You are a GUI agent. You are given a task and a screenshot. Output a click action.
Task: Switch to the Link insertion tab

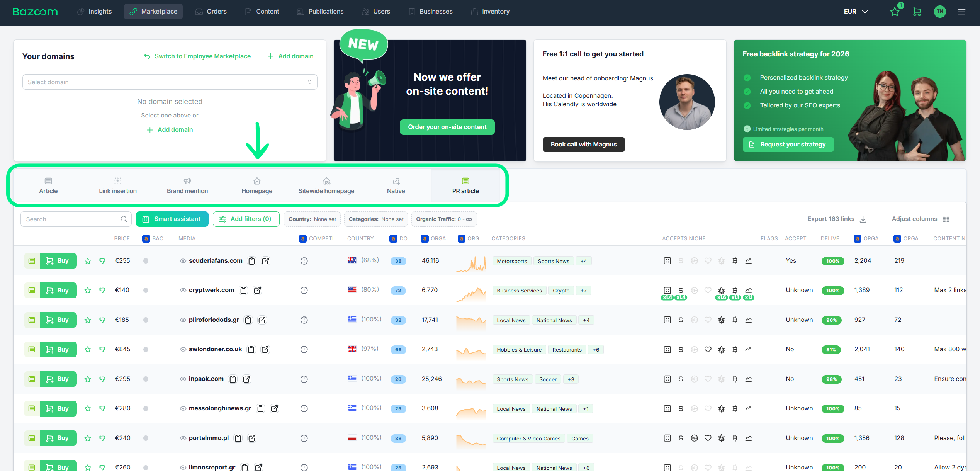click(118, 186)
